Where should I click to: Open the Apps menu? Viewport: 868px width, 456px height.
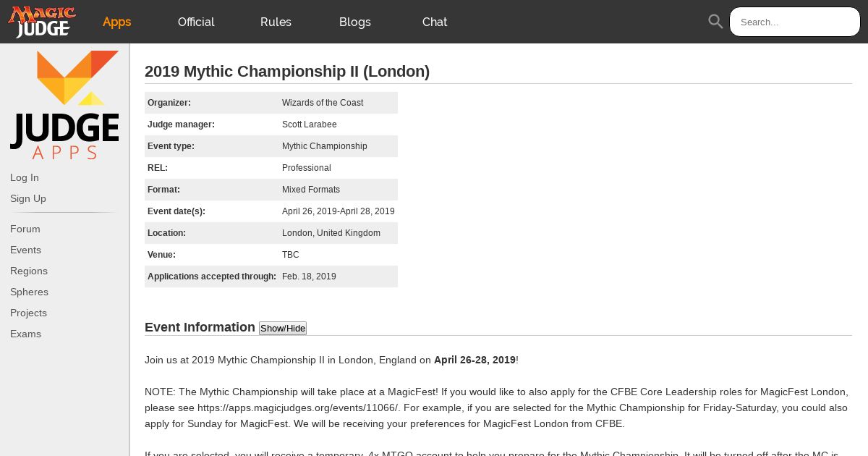pos(116,22)
